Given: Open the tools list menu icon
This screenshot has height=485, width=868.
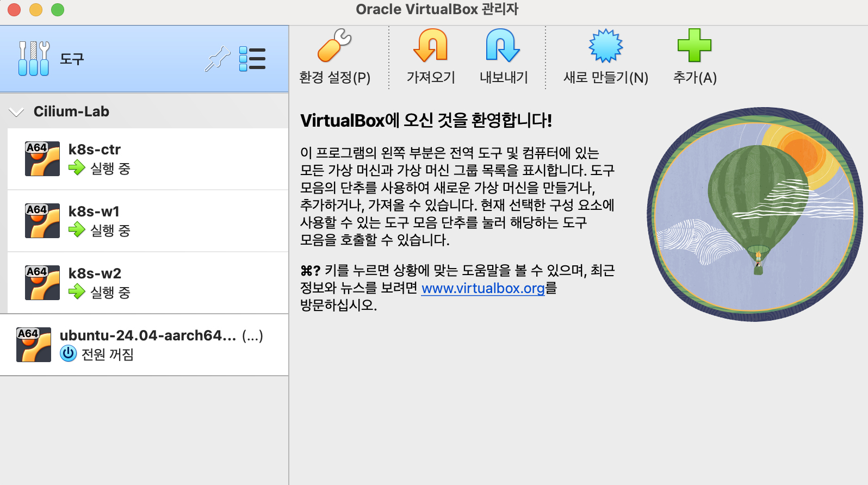Looking at the screenshot, I should [x=252, y=59].
